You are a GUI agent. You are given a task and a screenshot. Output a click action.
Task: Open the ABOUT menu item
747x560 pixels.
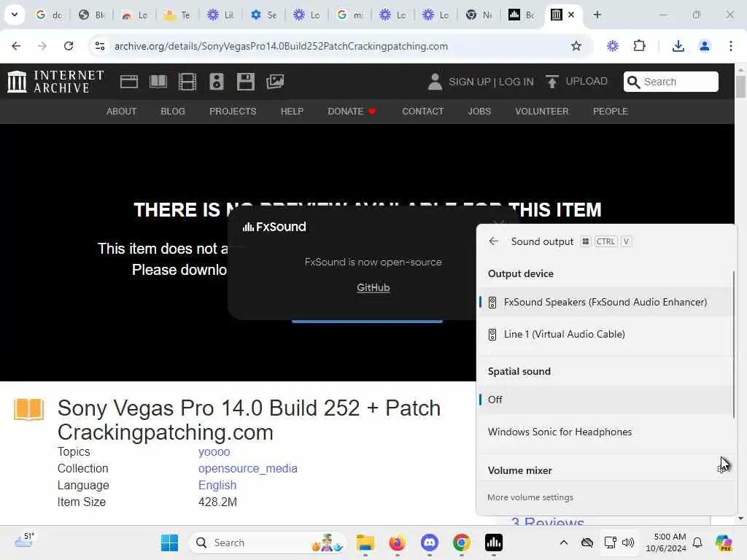pos(122,112)
